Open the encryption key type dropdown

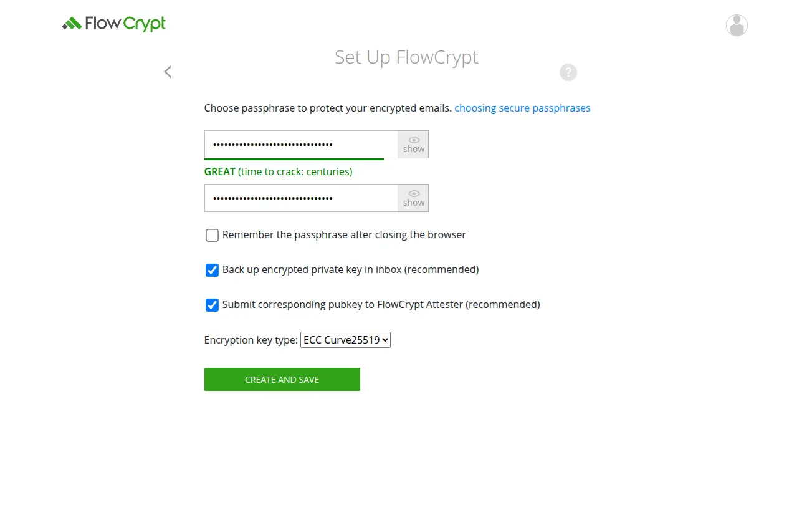[345, 340]
